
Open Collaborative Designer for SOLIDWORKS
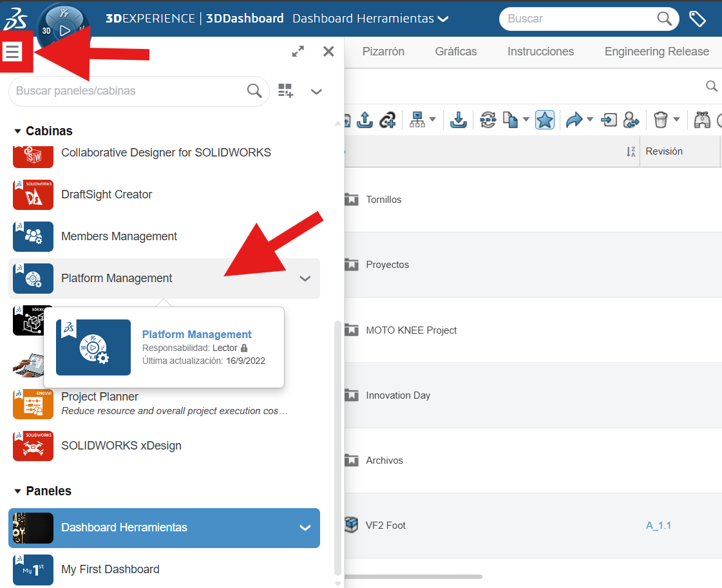pyautogui.click(x=166, y=153)
